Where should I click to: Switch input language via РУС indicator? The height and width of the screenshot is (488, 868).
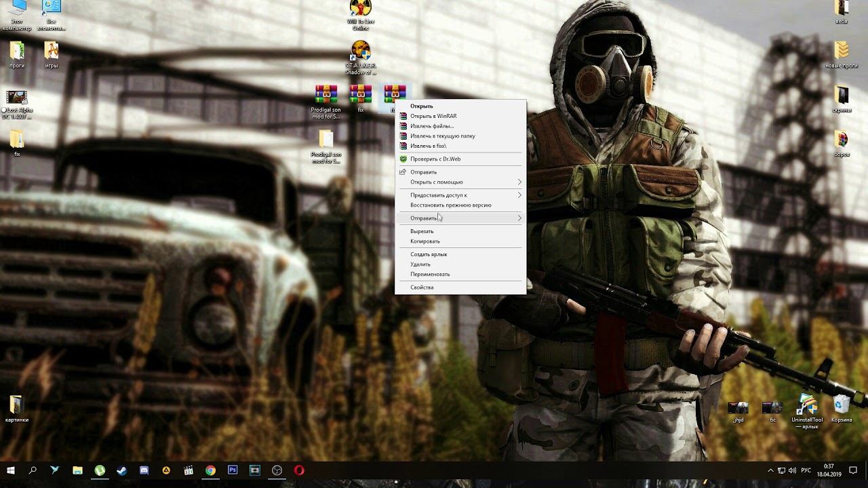click(806, 470)
